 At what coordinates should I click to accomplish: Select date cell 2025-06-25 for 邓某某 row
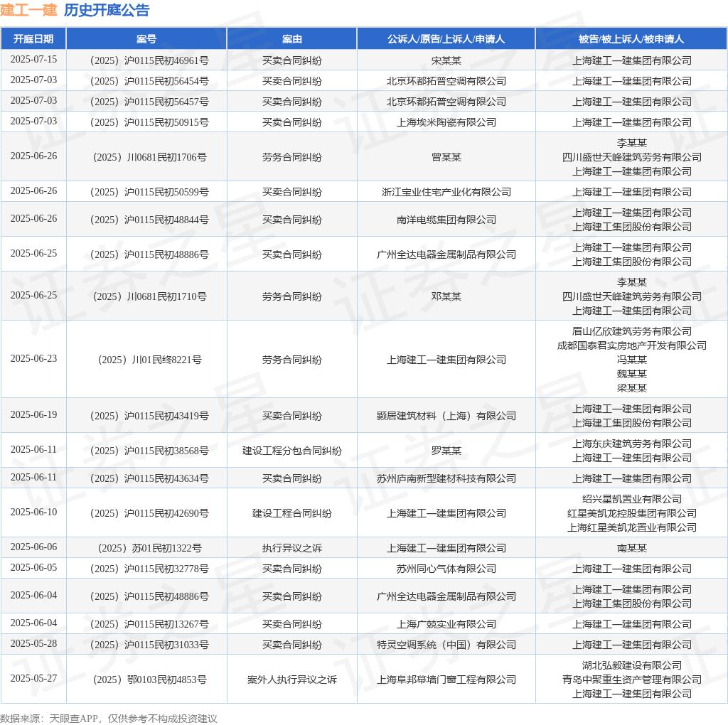tap(33, 295)
